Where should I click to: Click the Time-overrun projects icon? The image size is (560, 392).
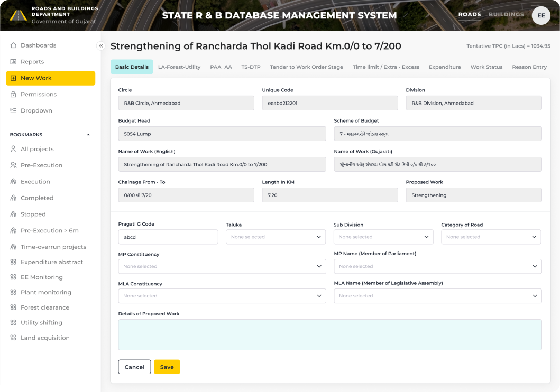coord(13,247)
